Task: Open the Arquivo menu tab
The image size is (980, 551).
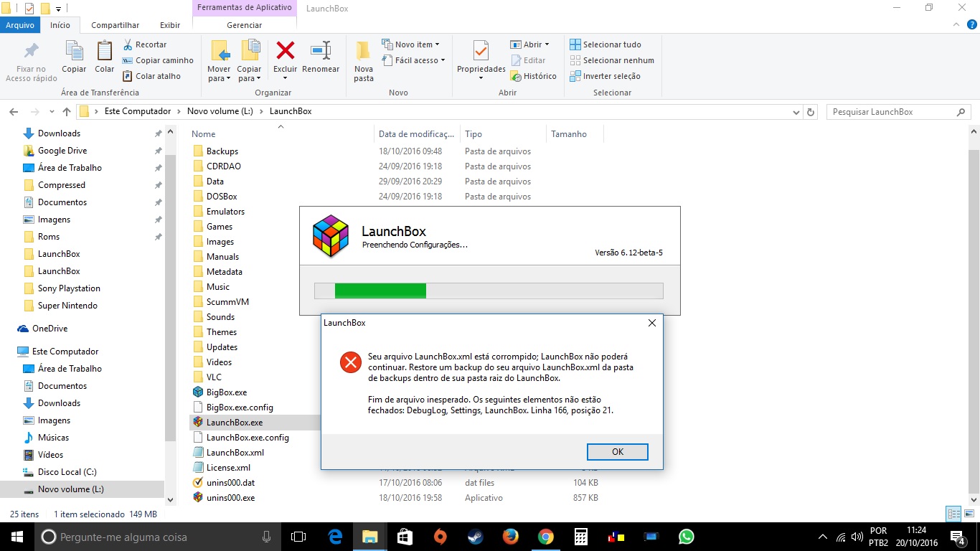Action: (21, 25)
